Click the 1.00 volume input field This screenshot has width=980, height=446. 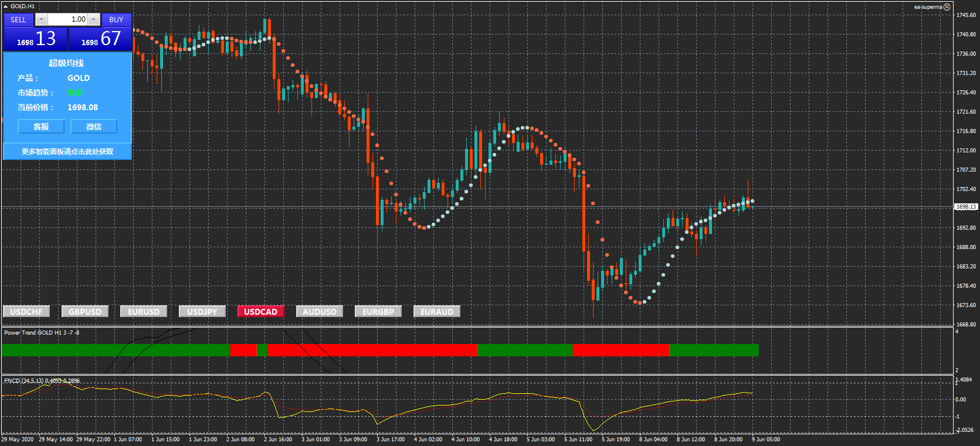68,19
